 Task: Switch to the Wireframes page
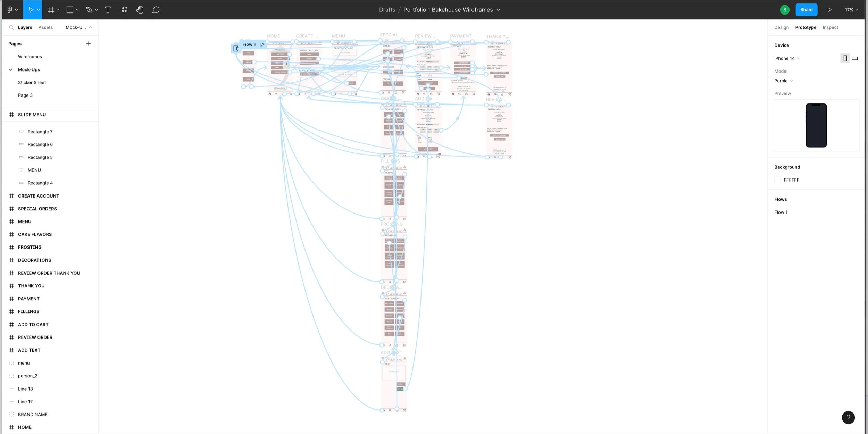point(30,57)
